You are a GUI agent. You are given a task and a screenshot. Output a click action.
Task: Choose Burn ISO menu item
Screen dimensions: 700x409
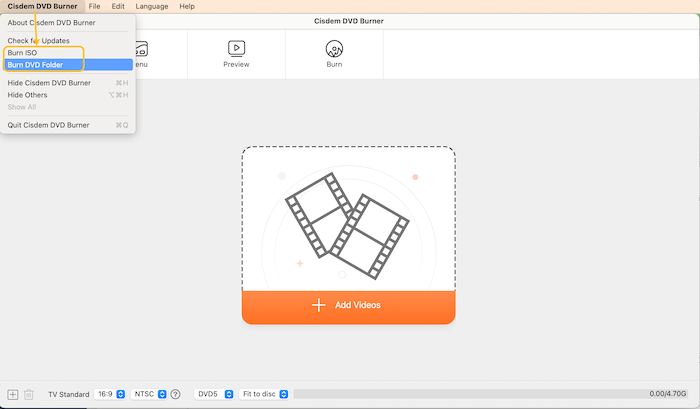pos(68,53)
